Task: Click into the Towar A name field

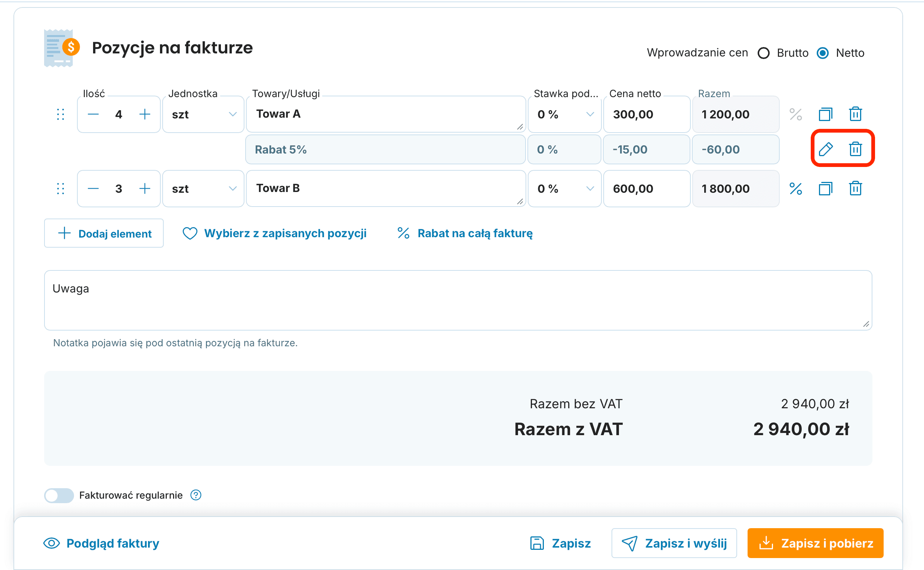Action: pyautogui.click(x=386, y=114)
